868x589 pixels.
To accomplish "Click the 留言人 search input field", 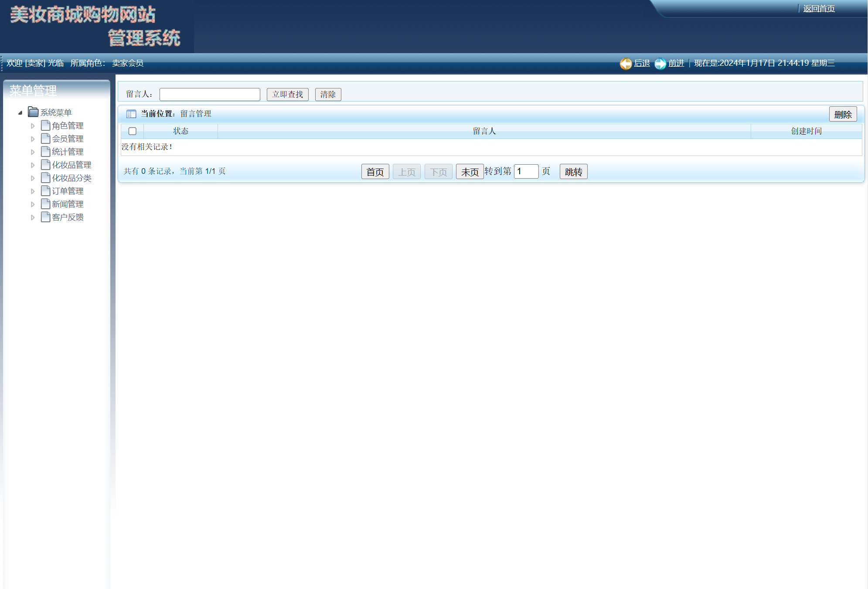I will 210,95.
